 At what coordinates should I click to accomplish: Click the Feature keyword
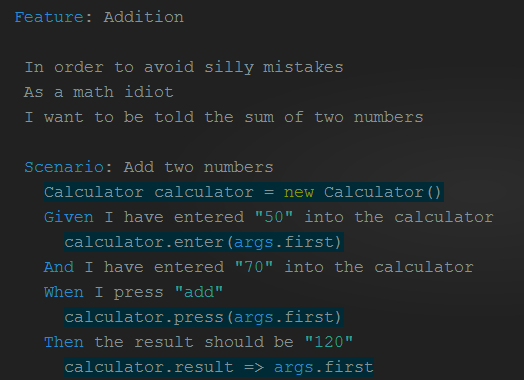(49, 17)
